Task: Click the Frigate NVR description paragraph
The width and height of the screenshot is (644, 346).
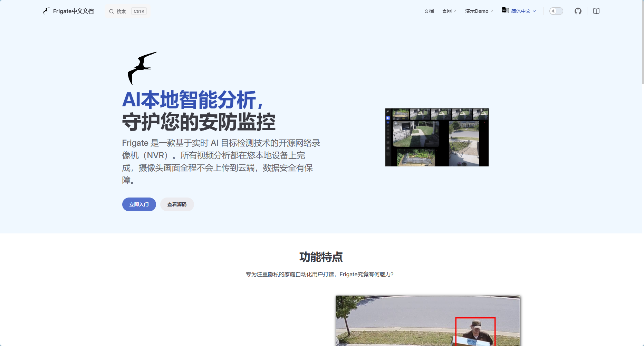Action: 221,162
